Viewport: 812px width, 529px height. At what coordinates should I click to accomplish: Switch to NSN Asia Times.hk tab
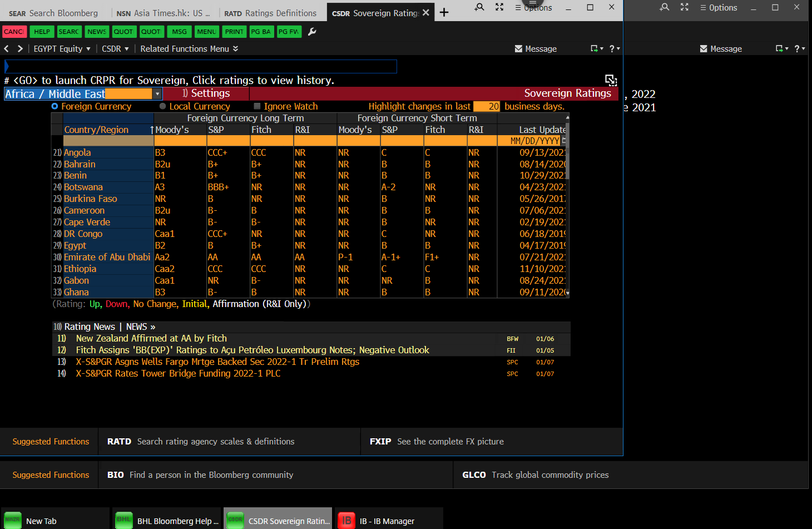tap(163, 13)
